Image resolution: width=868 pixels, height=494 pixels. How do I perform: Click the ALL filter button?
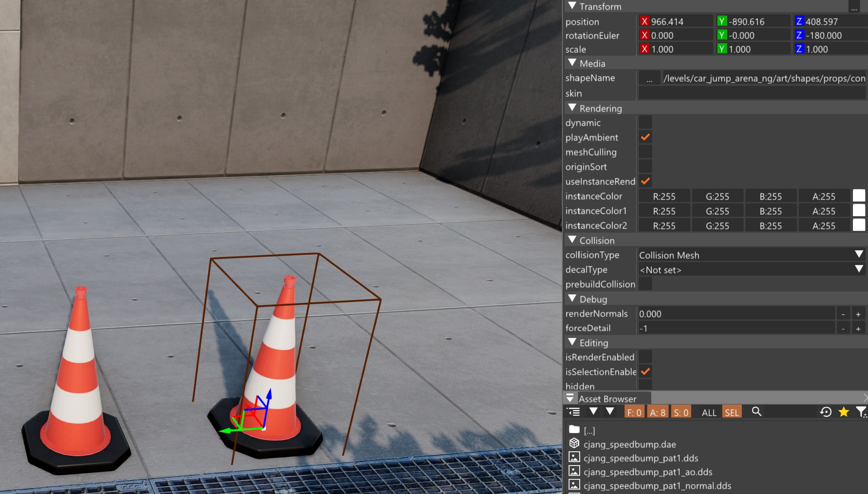(x=709, y=413)
